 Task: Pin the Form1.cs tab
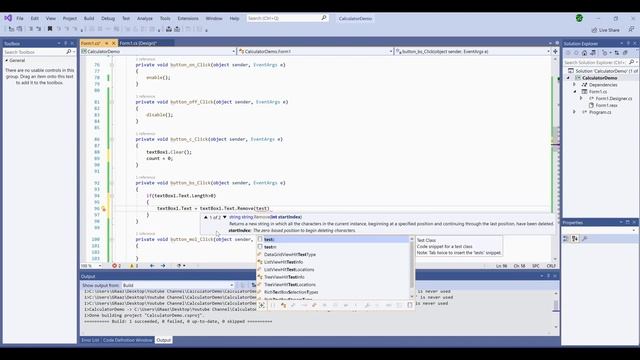pos(107,43)
